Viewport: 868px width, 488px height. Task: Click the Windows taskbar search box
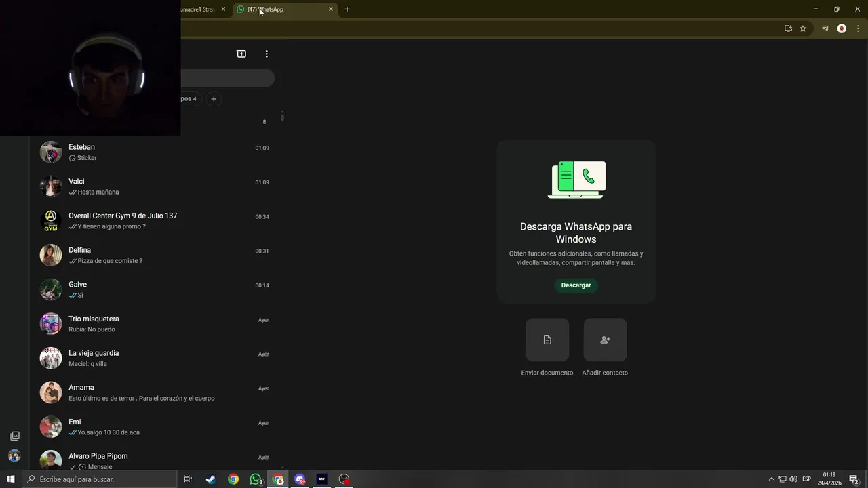point(100,479)
